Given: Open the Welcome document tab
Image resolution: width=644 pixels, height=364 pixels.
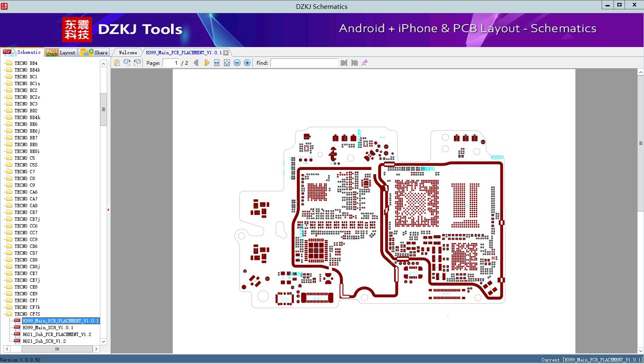Looking at the screenshot, I should pos(128,53).
